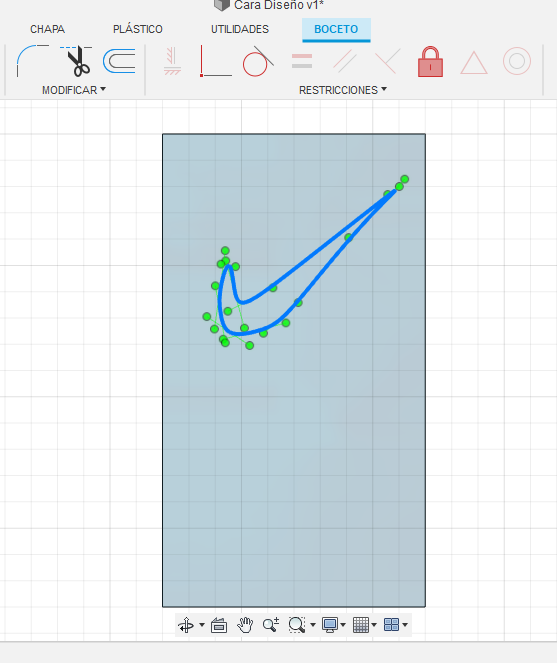Select the Pan hand tool

point(245,625)
